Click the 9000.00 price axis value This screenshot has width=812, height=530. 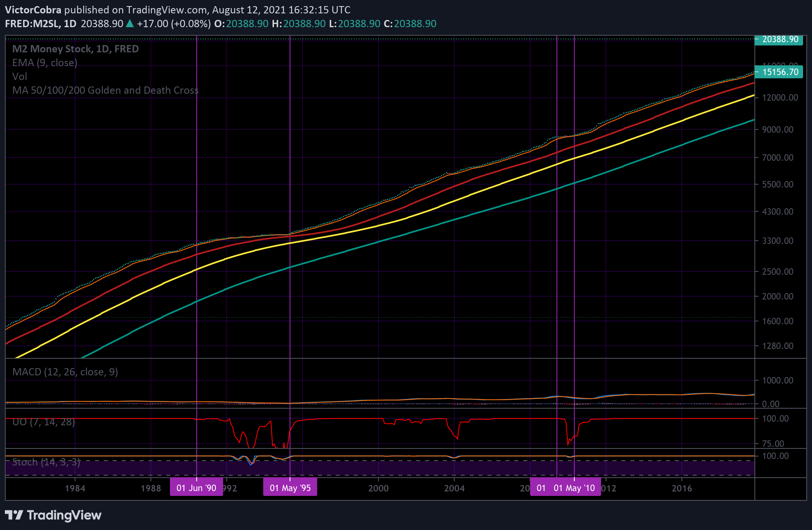click(x=778, y=129)
